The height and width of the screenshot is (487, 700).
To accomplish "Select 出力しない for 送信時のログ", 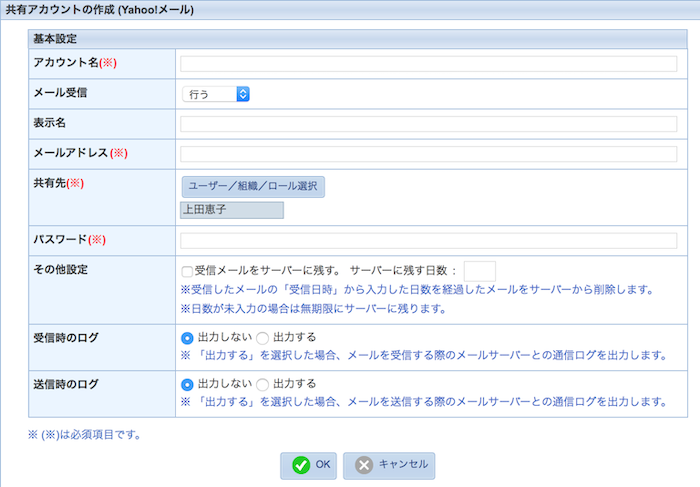I will 187,384.
